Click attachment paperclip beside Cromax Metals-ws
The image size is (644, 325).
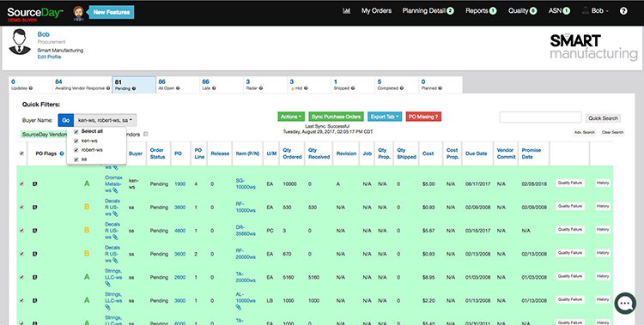[x=115, y=191]
